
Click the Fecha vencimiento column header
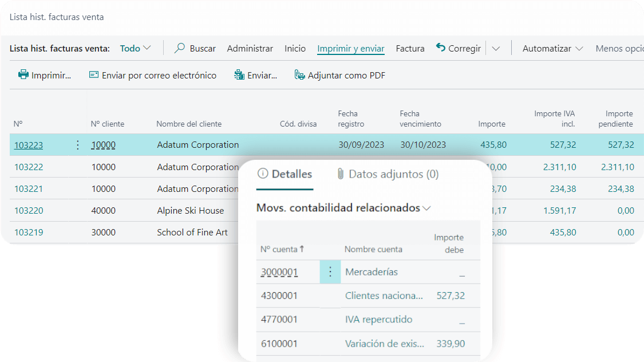click(421, 119)
